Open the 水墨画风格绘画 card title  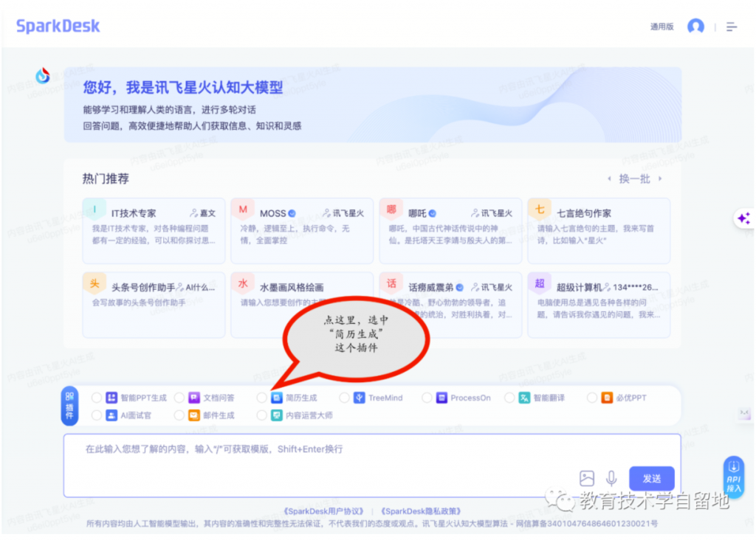(292, 288)
